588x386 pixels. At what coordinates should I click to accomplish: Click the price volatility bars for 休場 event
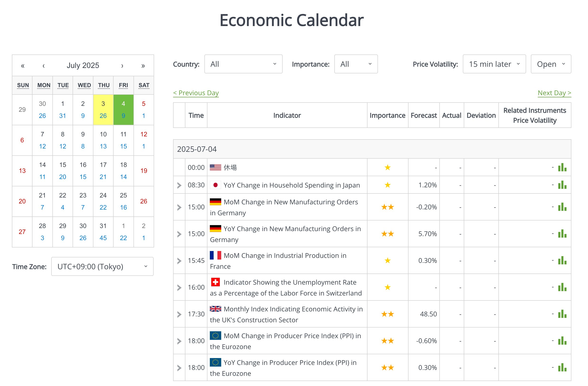click(562, 167)
